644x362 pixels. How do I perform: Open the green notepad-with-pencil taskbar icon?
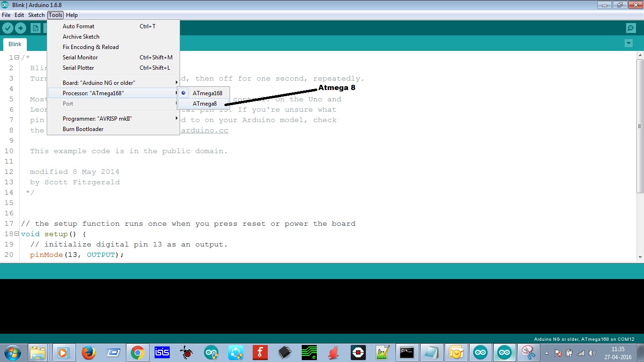pos(382,352)
